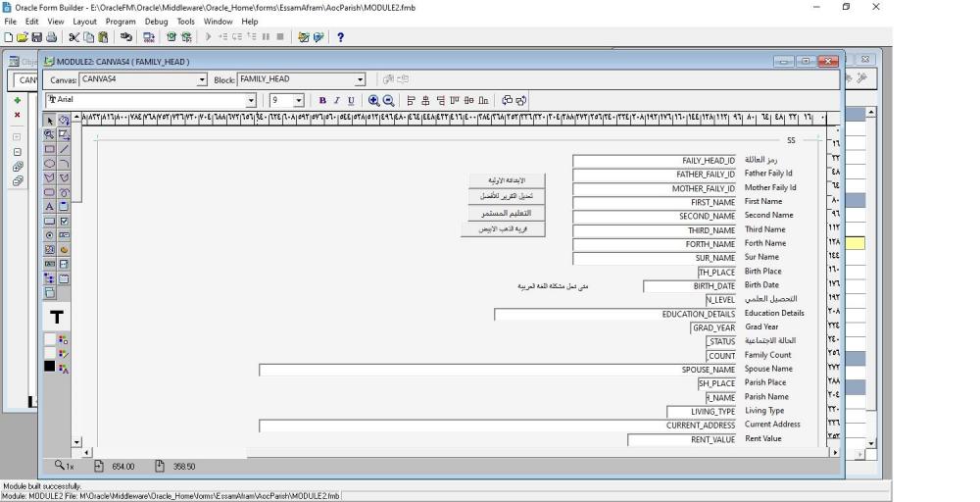This screenshot has width=980, height=502.
Task: Open the Layout menu
Action: click(84, 21)
